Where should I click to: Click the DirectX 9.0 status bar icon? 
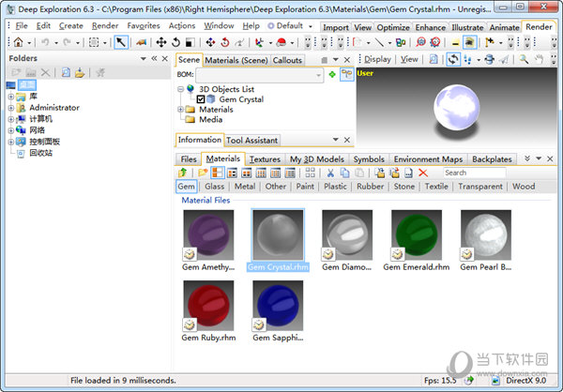point(495,381)
